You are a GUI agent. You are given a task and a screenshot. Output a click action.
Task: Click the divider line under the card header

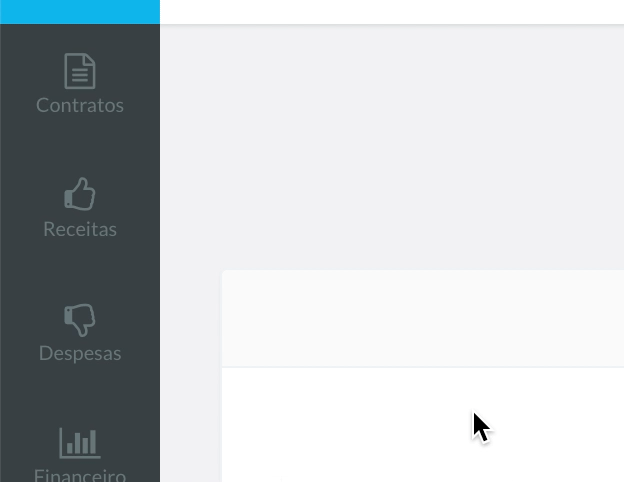tap(423, 367)
